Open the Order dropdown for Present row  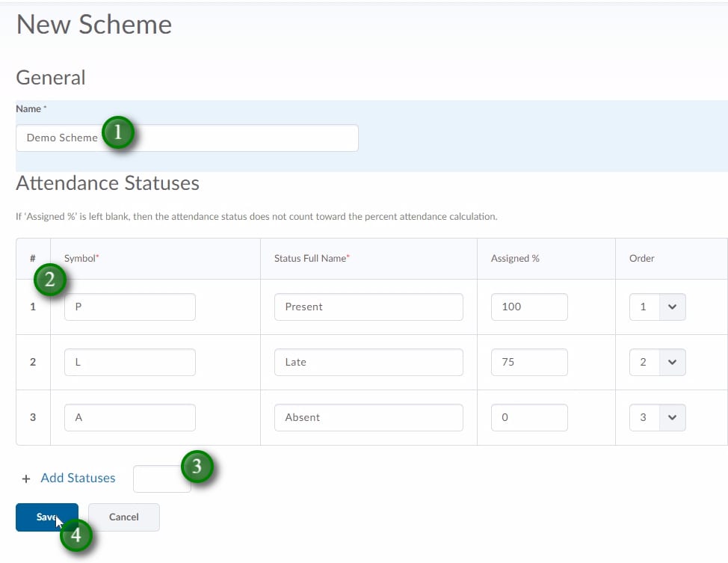pyautogui.click(x=658, y=307)
